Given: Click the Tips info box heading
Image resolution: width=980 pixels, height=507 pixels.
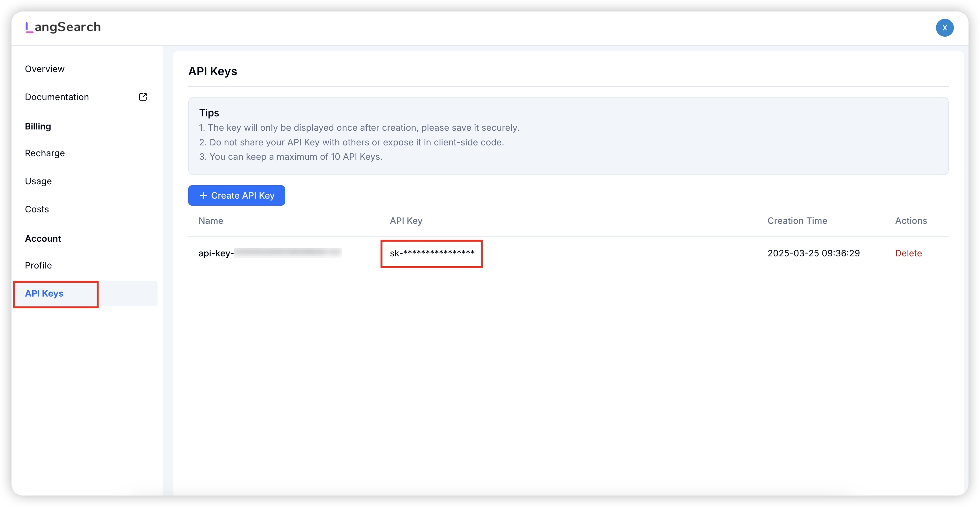Looking at the screenshot, I should (209, 113).
